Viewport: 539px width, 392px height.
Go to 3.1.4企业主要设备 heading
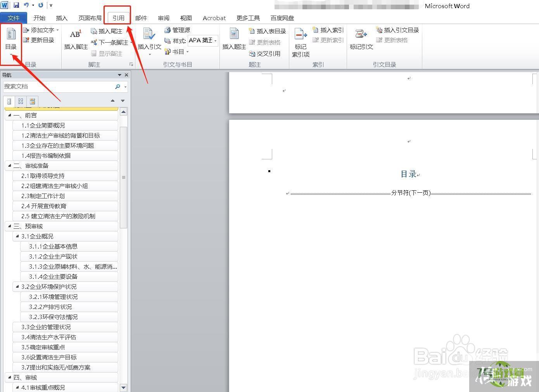tap(69, 276)
